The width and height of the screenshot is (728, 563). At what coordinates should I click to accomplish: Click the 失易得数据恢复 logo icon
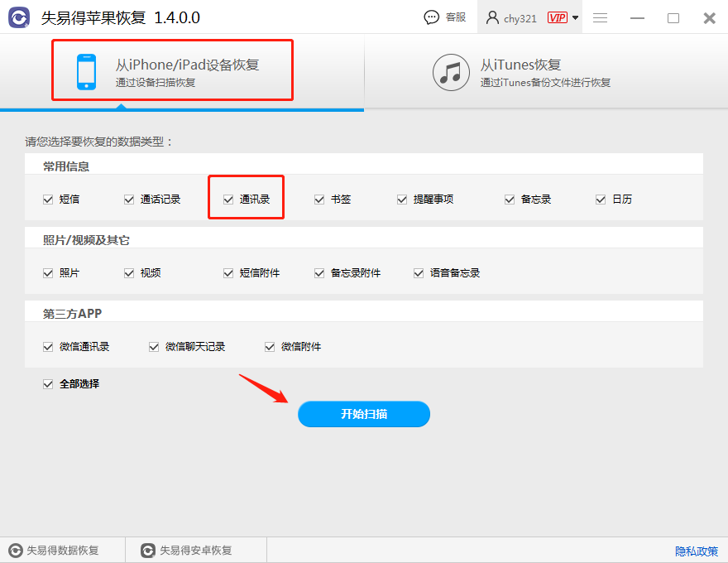click(16, 551)
